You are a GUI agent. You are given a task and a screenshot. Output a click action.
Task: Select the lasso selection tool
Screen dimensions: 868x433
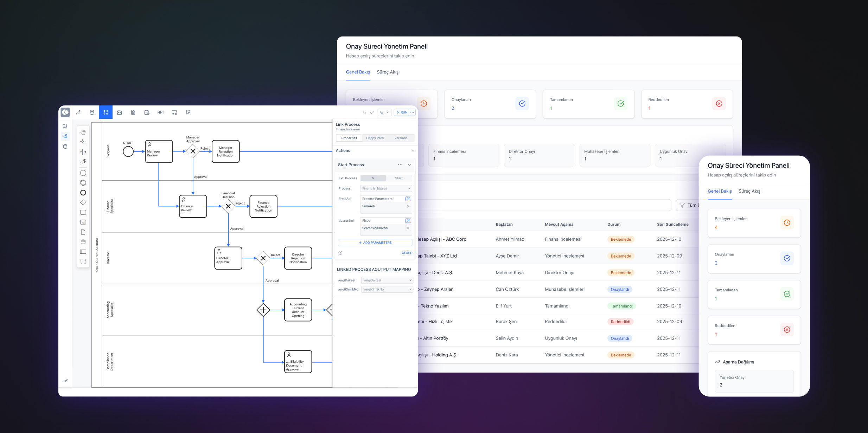83,142
